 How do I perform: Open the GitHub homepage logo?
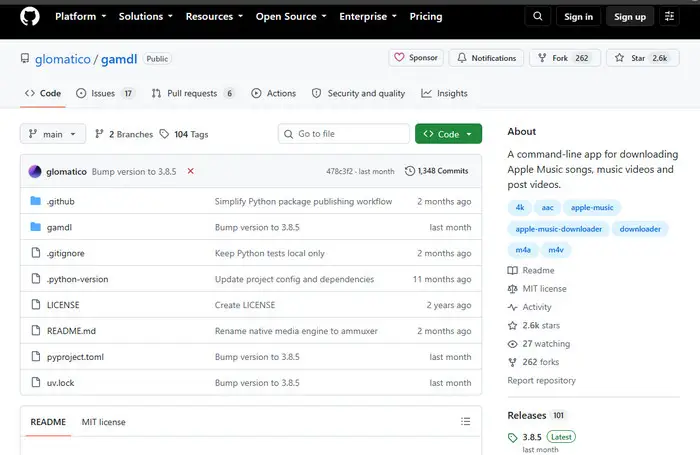30,17
